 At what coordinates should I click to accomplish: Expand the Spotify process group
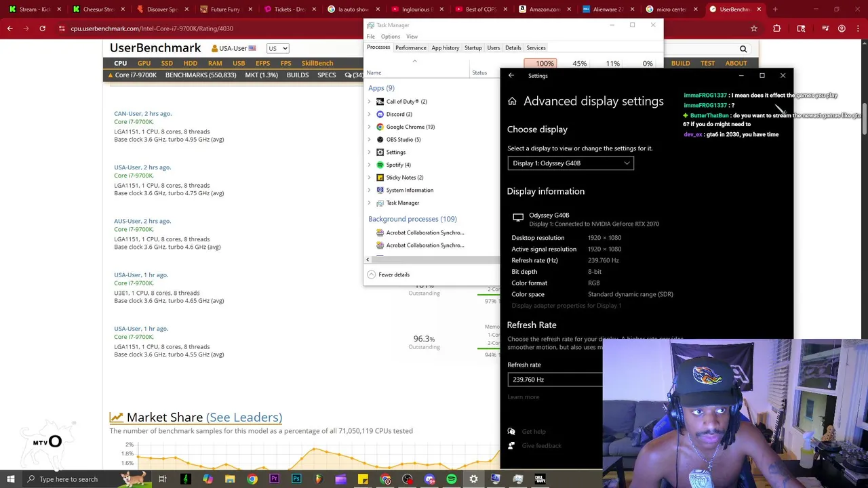[369, 165]
